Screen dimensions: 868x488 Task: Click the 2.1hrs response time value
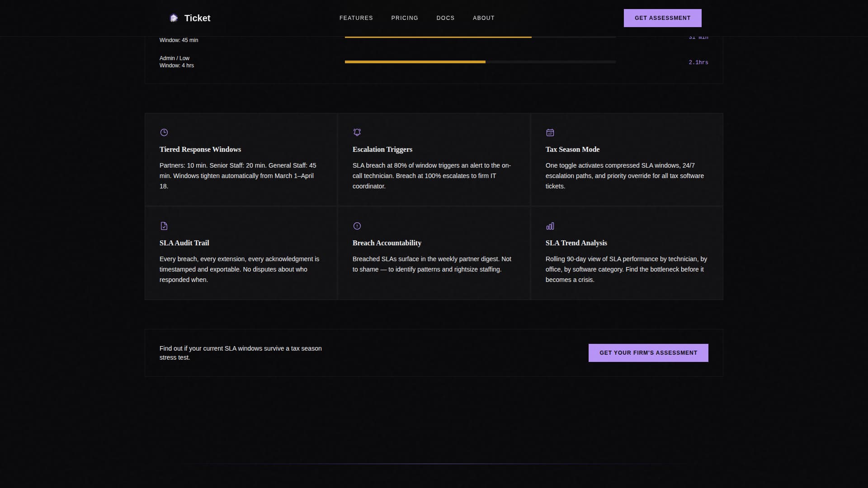[698, 62]
